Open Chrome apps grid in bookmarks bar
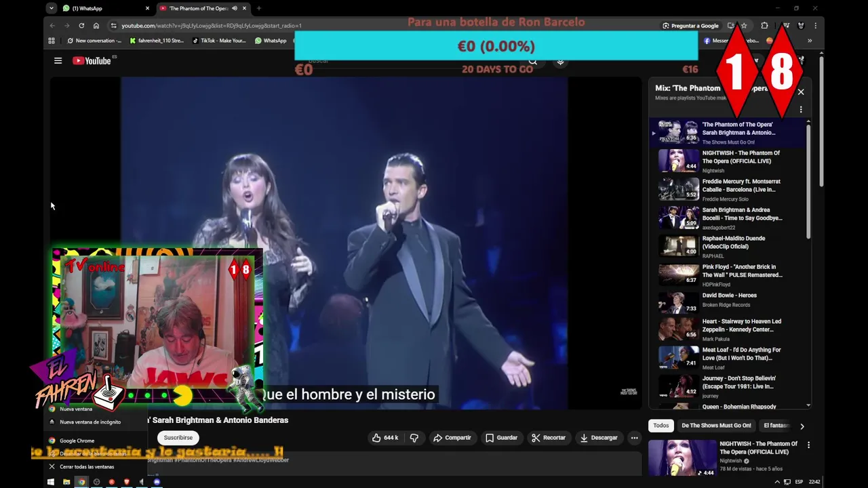This screenshot has height=488, width=868. click(52, 41)
